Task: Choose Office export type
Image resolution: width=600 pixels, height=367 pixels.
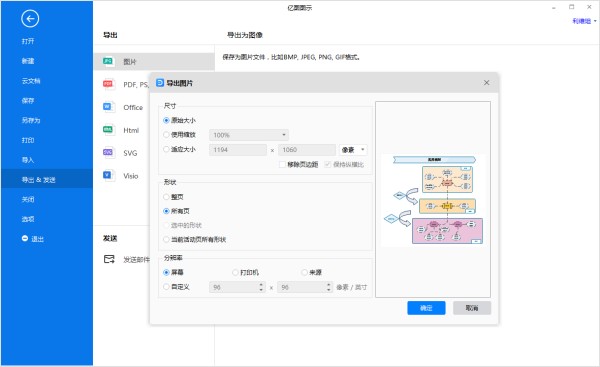Action: 133,108
